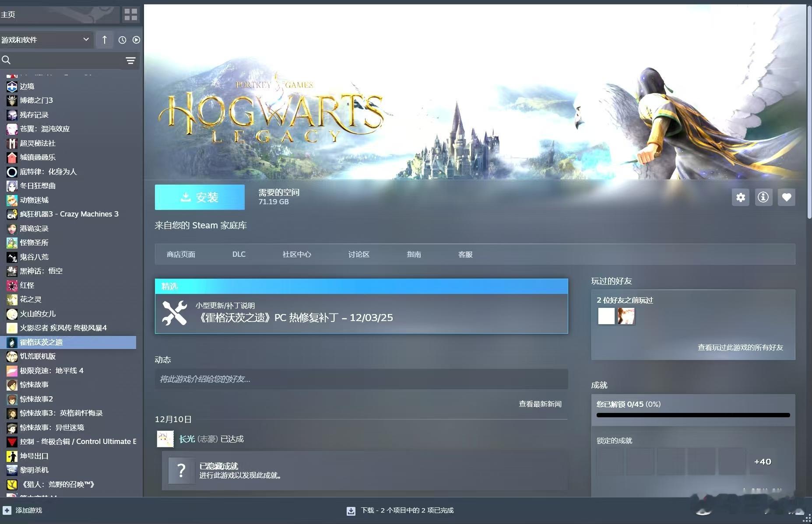Click the sort order arrow icon
Viewport: 812px width, 524px height.
105,40
